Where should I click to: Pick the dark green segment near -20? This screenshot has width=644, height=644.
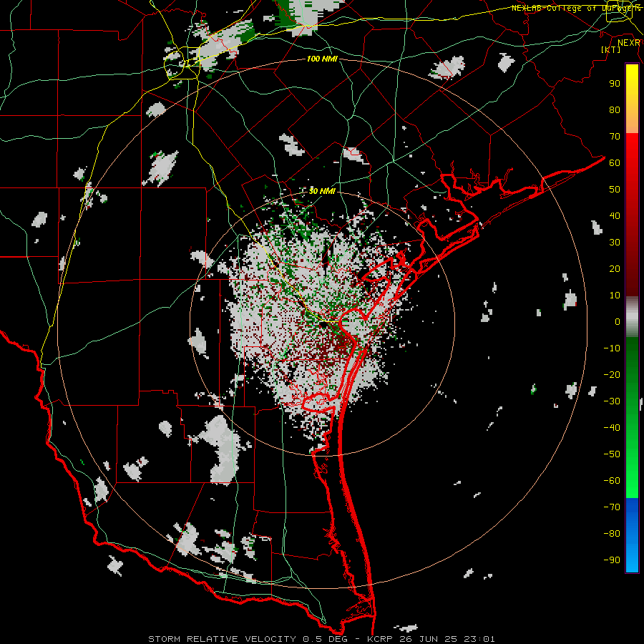click(632, 374)
